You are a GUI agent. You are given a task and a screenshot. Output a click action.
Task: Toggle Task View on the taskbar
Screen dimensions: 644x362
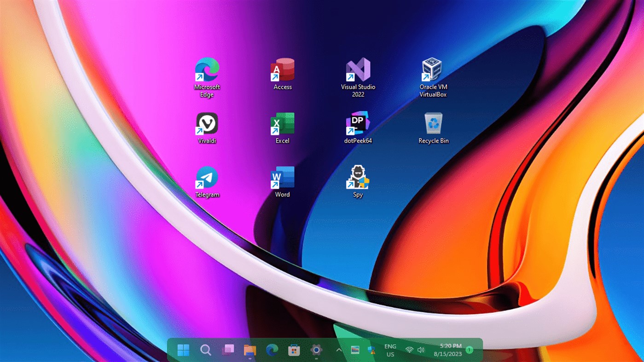click(227, 350)
